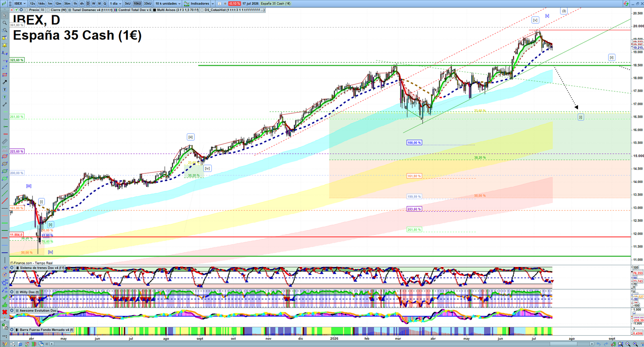Select the 56m timeframe

pyautogui.click(x=67, y=4)
